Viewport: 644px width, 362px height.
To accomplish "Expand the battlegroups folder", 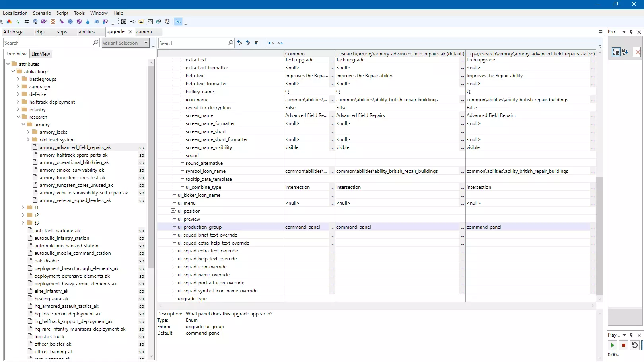I will (x=18, y=79).
